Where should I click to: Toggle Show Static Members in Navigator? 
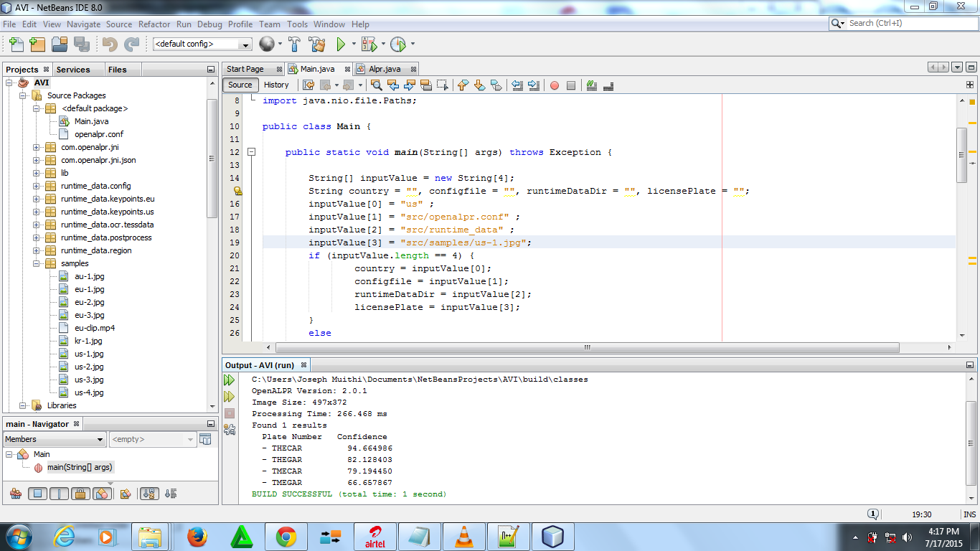59,494
